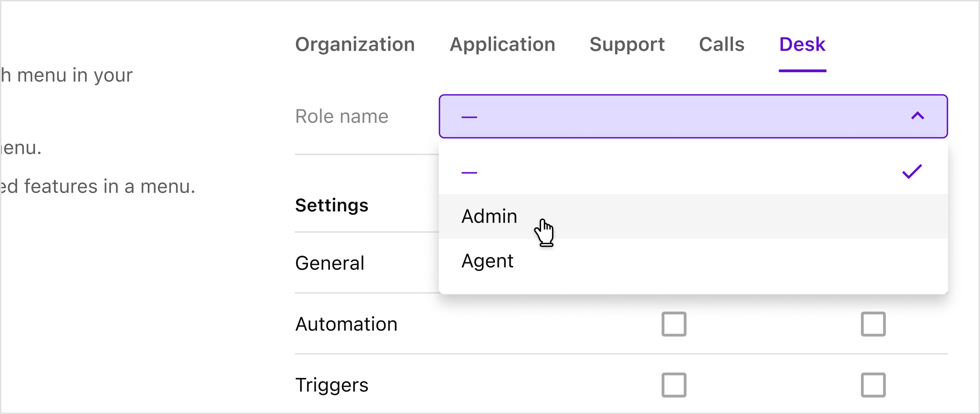Choose Agent in the role list
Viewport: 980px width, 414px height.
pyautogui.click(x=487, y=260)
